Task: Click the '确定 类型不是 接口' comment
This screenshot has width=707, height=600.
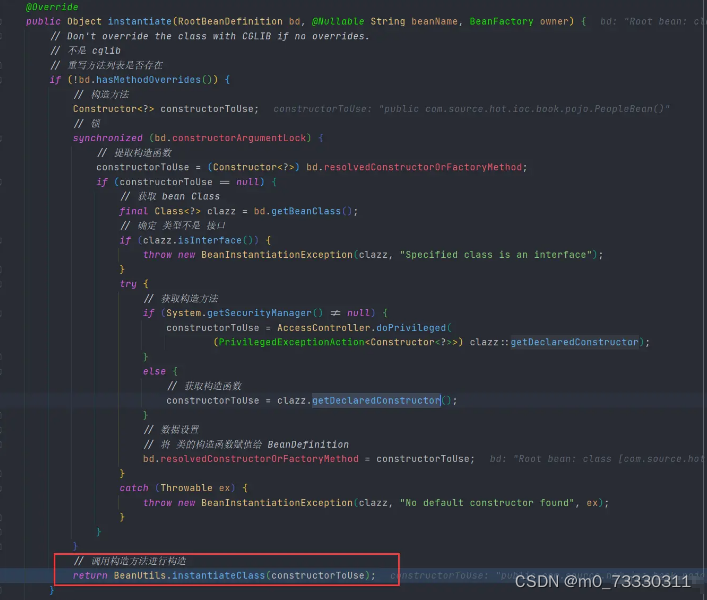Action: tap(172, 225)
